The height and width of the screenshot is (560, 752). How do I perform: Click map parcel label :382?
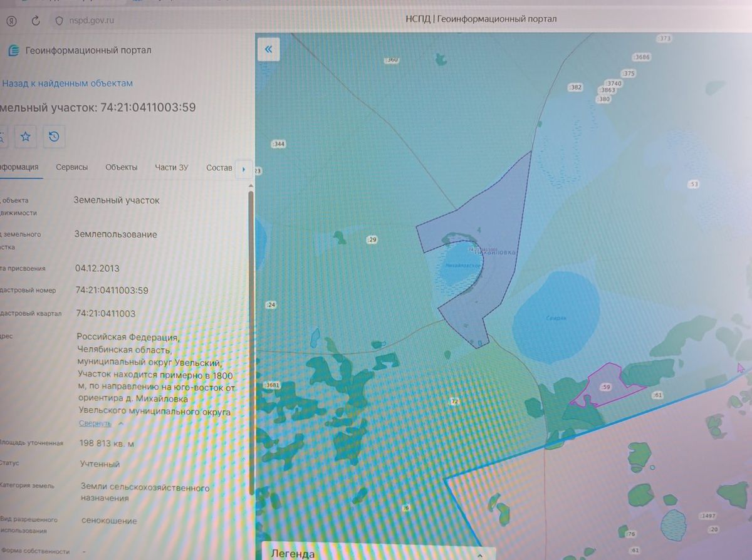point(575,87)
